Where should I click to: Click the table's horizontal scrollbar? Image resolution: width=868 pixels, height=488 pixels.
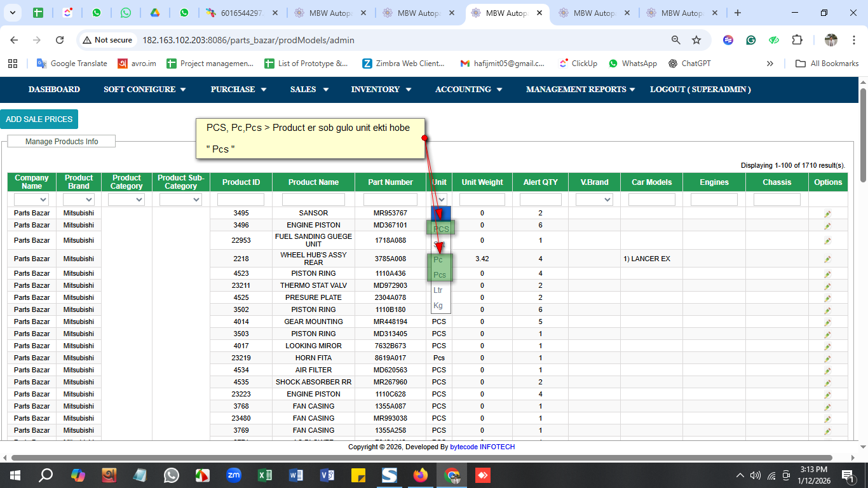[x=422, y=457]
